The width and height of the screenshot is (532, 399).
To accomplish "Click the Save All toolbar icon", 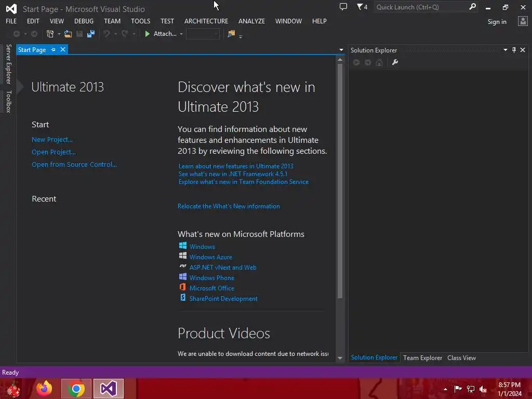I will pyautogui.click(x=90, y=34).
